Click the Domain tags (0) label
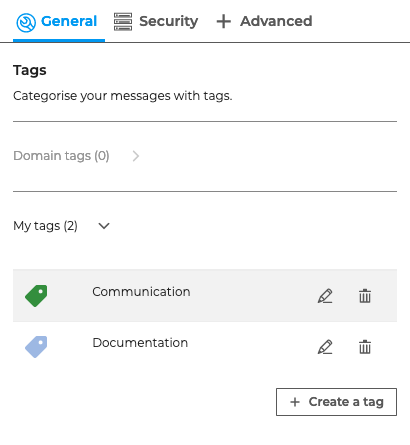Screen dimensions: 410x445 point(61,156)
